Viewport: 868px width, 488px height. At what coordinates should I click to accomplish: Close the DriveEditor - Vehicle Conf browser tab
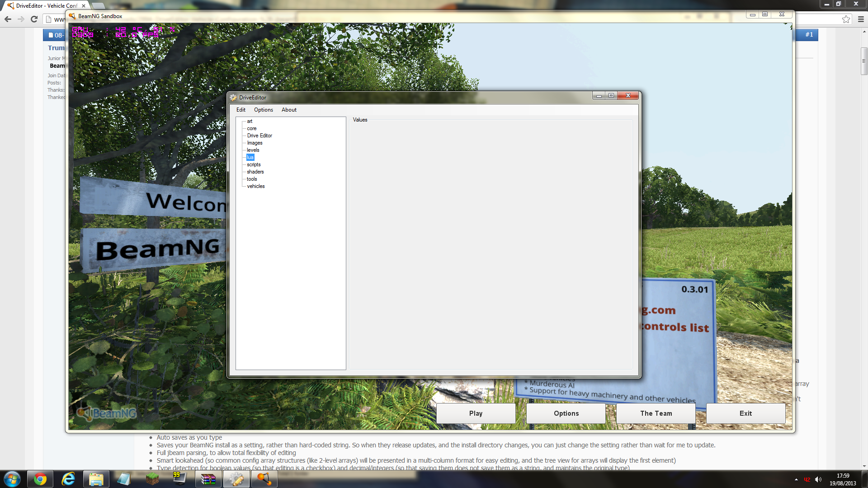coord(84,6)
